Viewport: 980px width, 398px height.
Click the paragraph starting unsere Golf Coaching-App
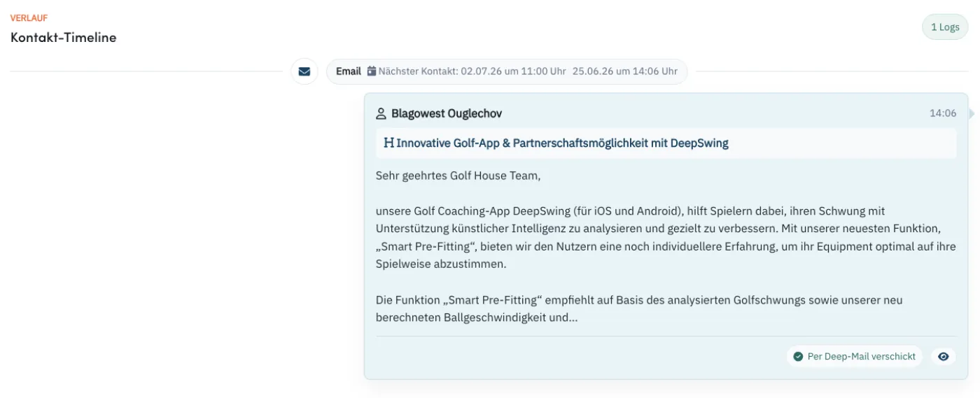pyautogui.click(x=665, y=238)
